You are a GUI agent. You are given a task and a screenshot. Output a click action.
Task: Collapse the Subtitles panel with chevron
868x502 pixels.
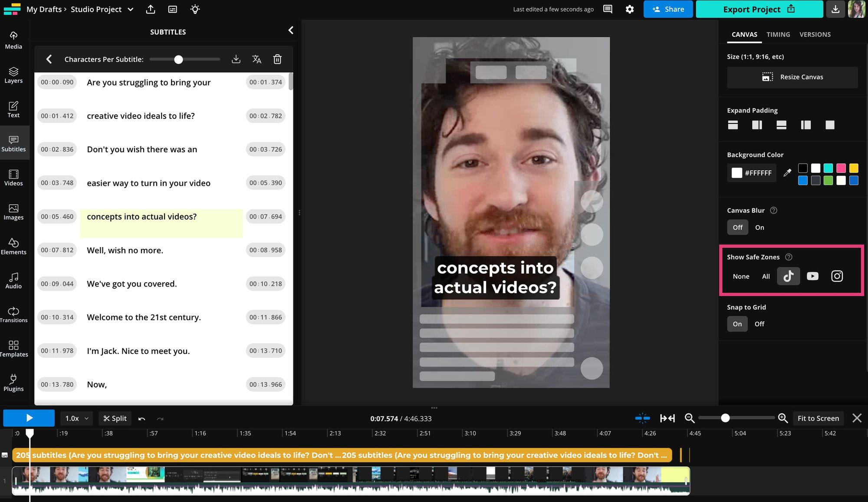pos(291,30)
